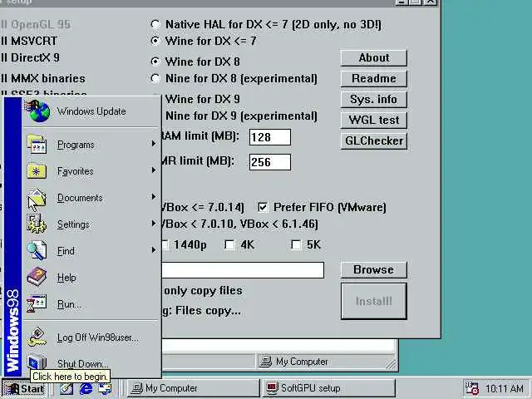
Task: Open the Find menu item
Action: pos(91,251)
